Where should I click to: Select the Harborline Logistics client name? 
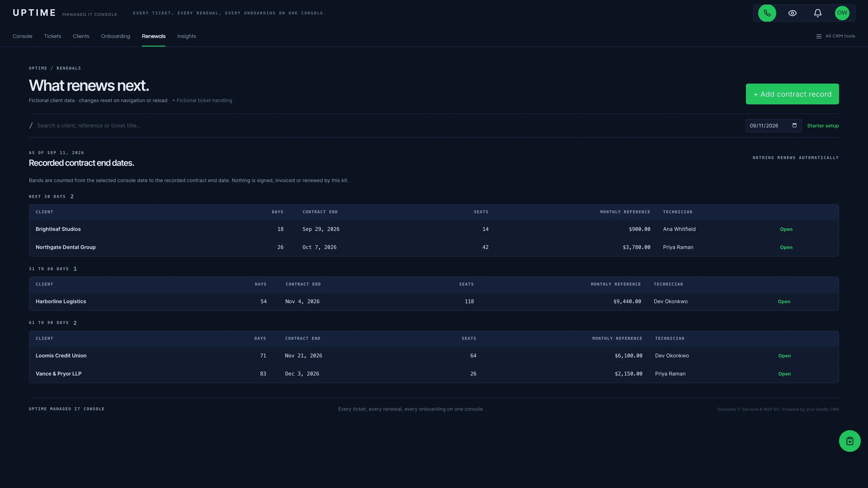[61, 301]
